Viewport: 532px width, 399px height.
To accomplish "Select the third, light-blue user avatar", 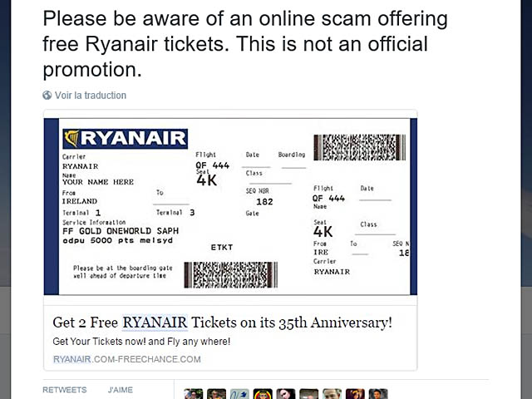I will point(239,394).
